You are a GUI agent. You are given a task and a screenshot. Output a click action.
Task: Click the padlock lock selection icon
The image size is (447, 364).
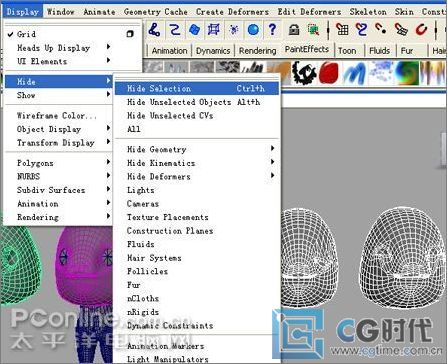(x=294, y=30)
